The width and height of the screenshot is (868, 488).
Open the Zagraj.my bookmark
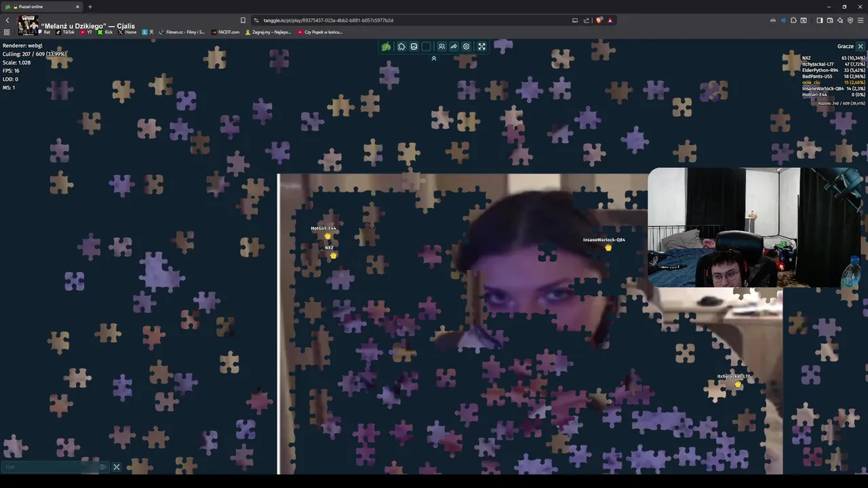pyautogui.click(x=268, y=32)
